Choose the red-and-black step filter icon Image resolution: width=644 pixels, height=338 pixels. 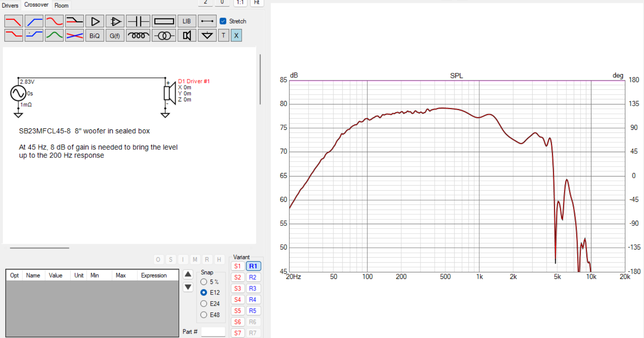click(x=74, y=21)
